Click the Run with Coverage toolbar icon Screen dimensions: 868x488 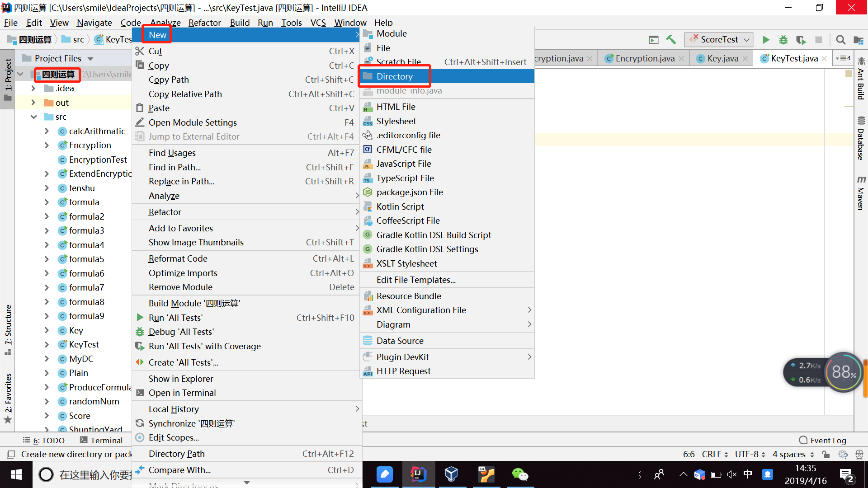pyautogui.click(x=801, y=40)
